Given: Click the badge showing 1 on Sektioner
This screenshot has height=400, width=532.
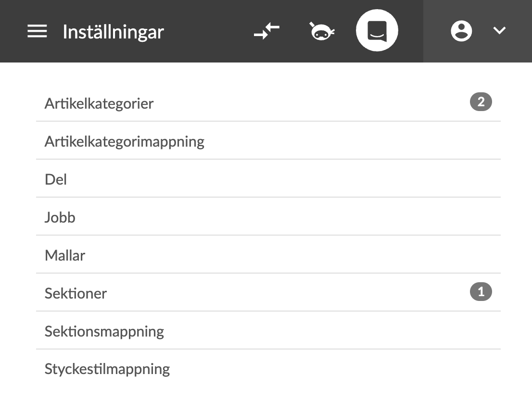Looking at the screenshot, I should 481,292.
